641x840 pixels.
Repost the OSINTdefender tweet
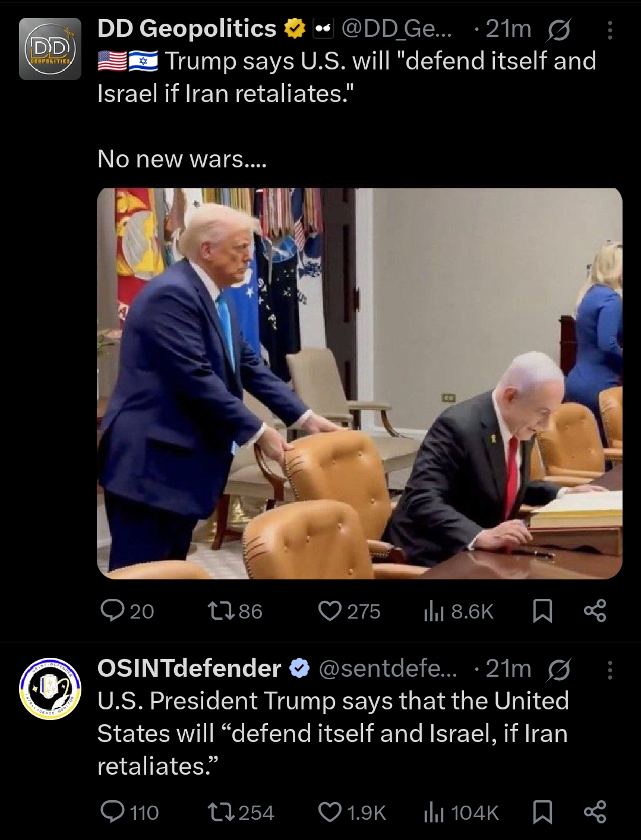click(x=240, y=812)
